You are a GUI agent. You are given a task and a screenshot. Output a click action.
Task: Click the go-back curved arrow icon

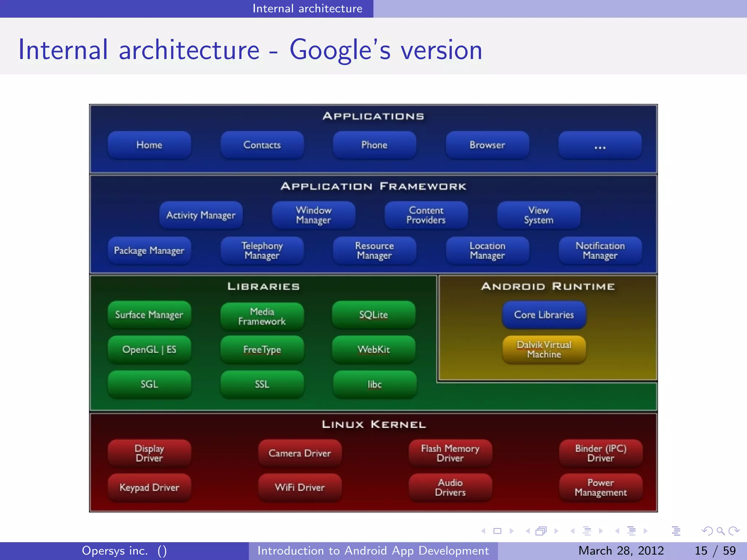tap(707, 531)
